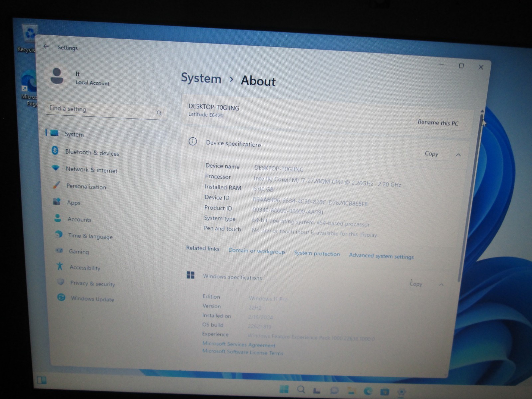Viewport: 532px width, 399px height.
Task: Click the Personalization paintbrush icon
Action: [56, 185]
